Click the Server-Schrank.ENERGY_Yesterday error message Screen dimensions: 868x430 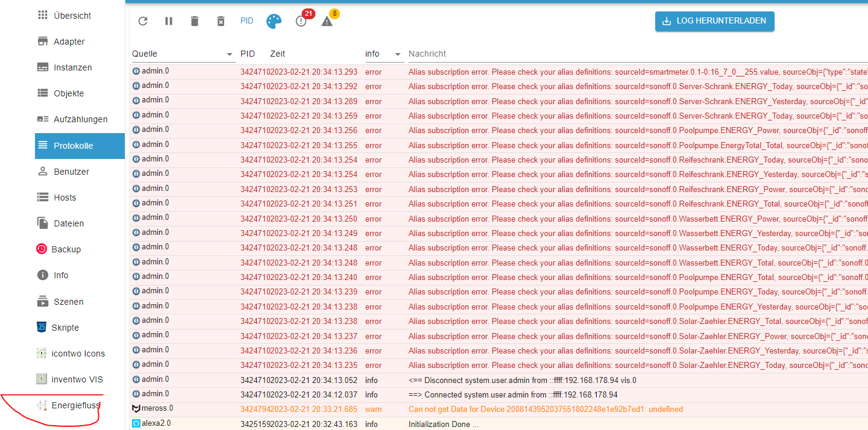[x=638, y=102]
